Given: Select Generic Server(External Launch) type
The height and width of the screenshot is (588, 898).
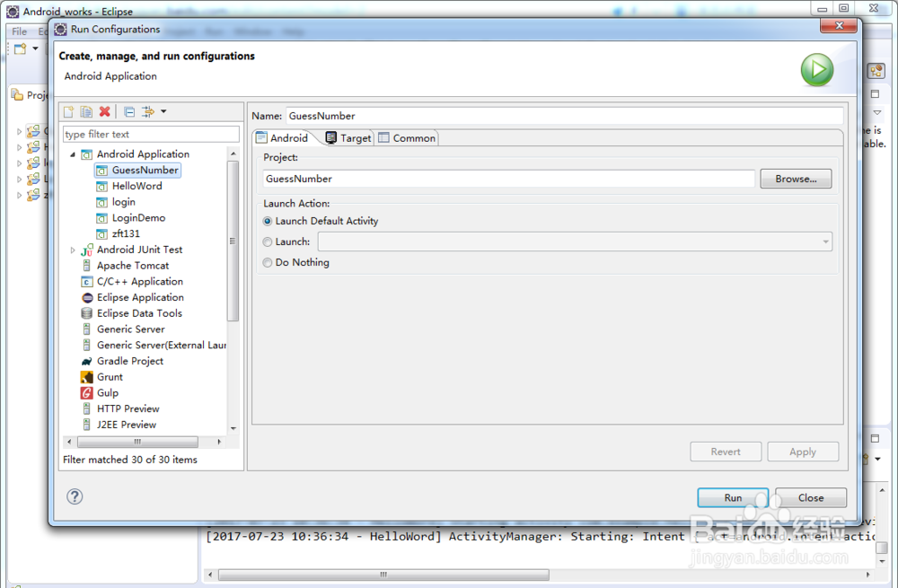Looking at the screenshot, I should [x=154, y=346].
